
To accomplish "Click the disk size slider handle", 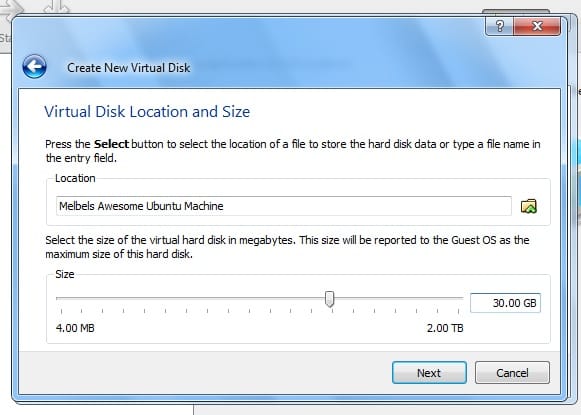I will (329, 299).
